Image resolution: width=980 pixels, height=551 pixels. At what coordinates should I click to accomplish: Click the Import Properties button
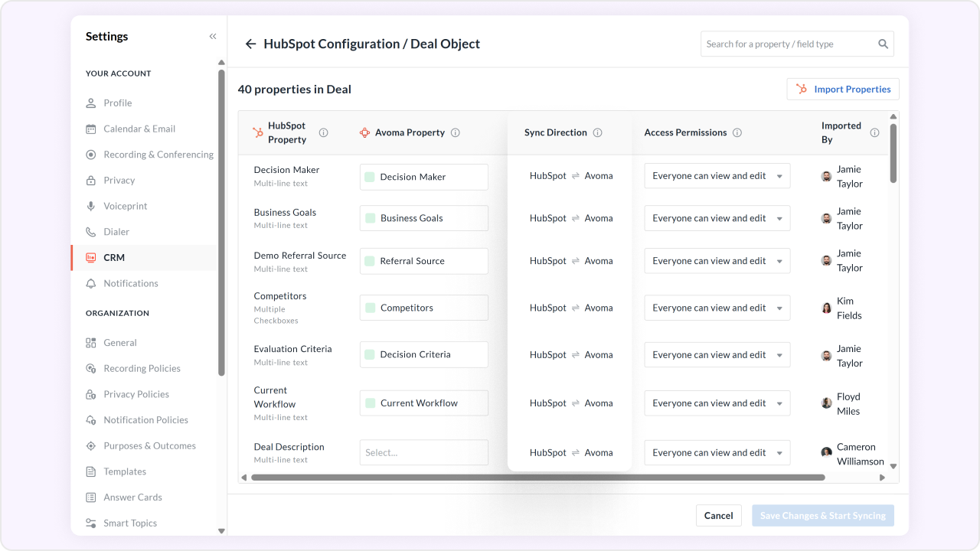click(843, 89)
